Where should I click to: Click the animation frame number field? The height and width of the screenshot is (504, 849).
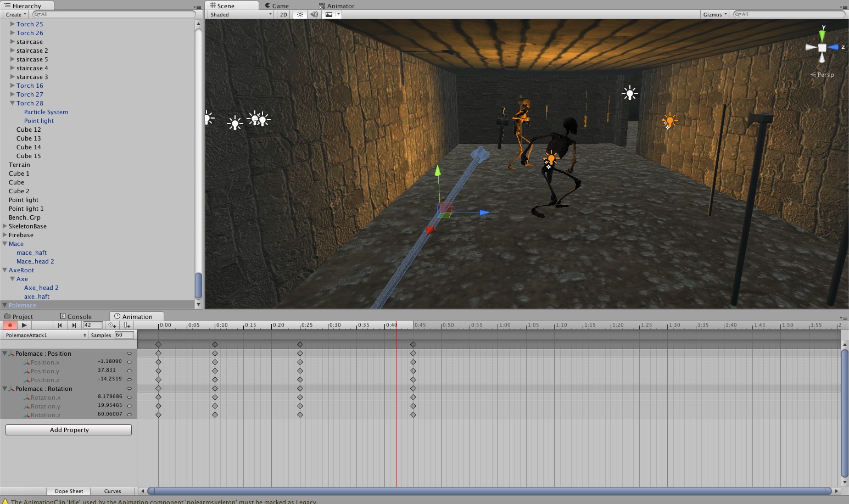(92, 325)
